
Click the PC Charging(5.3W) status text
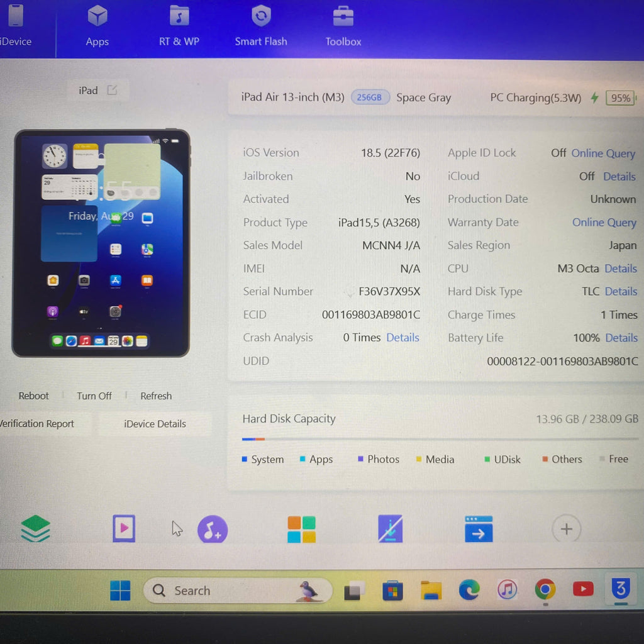(536, 97)
